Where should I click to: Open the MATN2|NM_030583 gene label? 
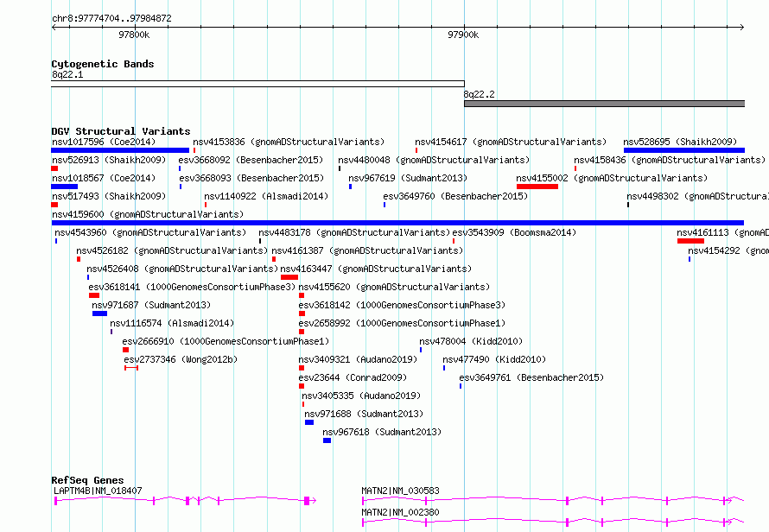(400, 491)
